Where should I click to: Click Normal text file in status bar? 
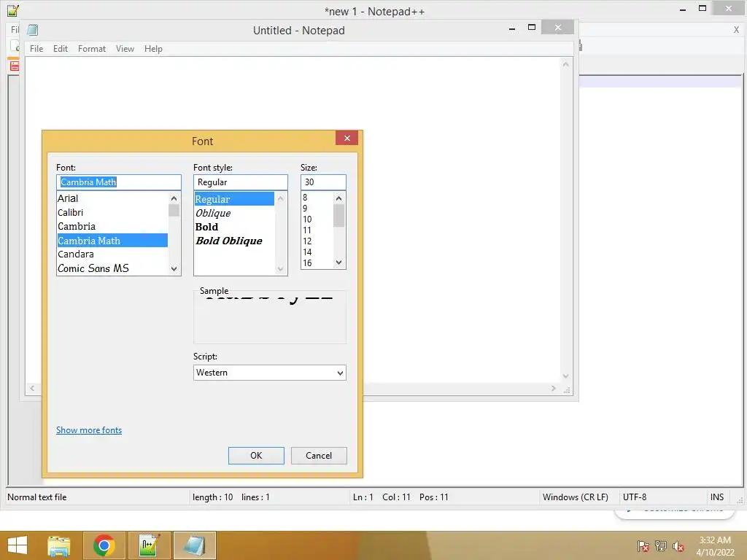pyautogui.click(x=37, y=497)
